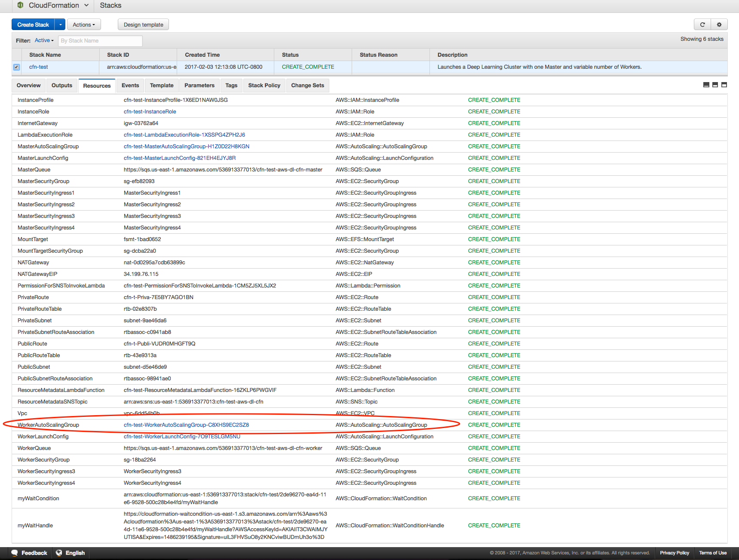Click the myWaitHandle logical ID
Image resolution: width=739 pixels, height=560 pixels.
[35, 526]
